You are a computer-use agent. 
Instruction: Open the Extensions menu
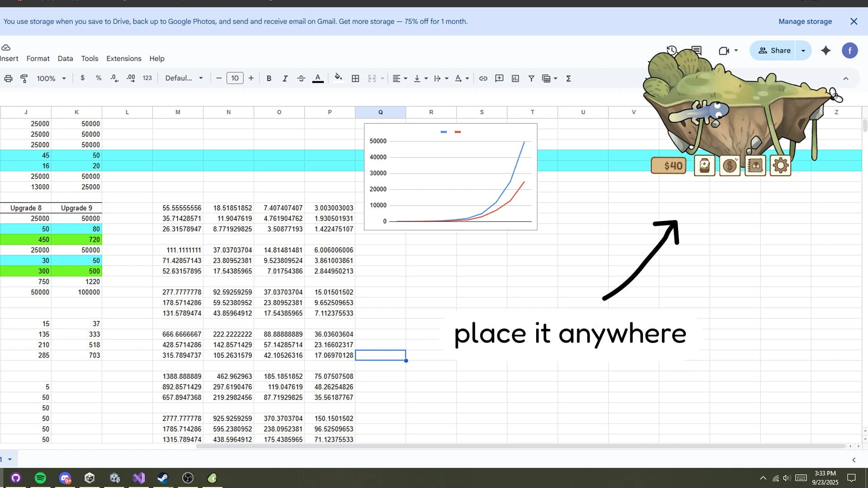pyautogui.click(x=123, y=58)
